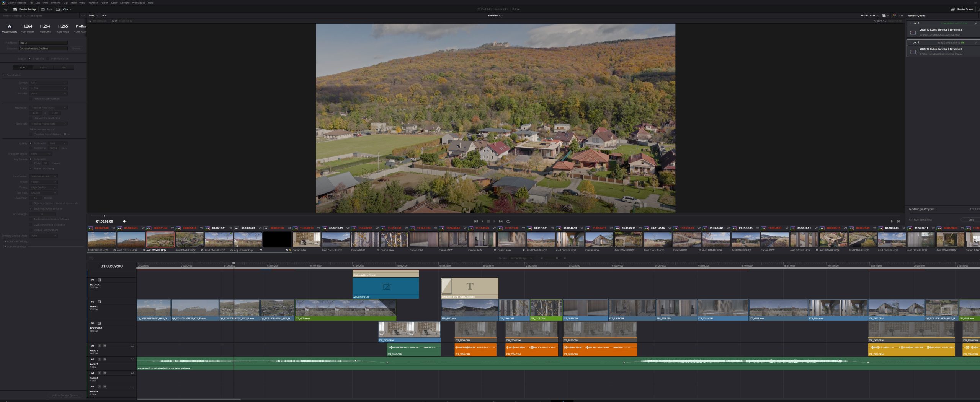
Task: Expand the Subtitle Settings section
Action: 15,247
